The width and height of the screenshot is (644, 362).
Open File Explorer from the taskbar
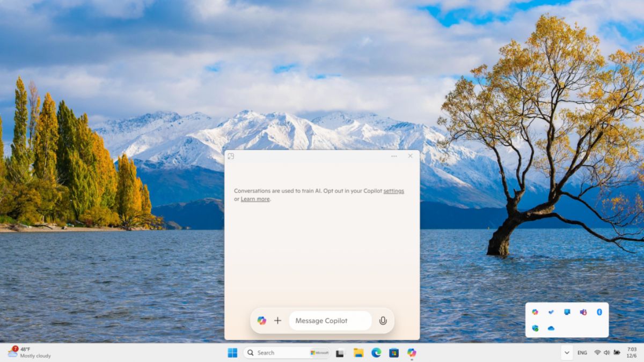click(x=358, y=353)
